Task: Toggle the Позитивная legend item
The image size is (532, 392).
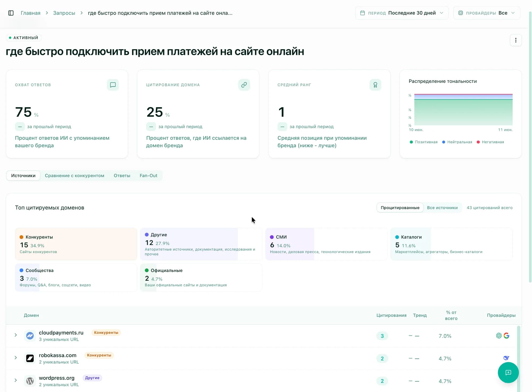Action: point(423,142)
